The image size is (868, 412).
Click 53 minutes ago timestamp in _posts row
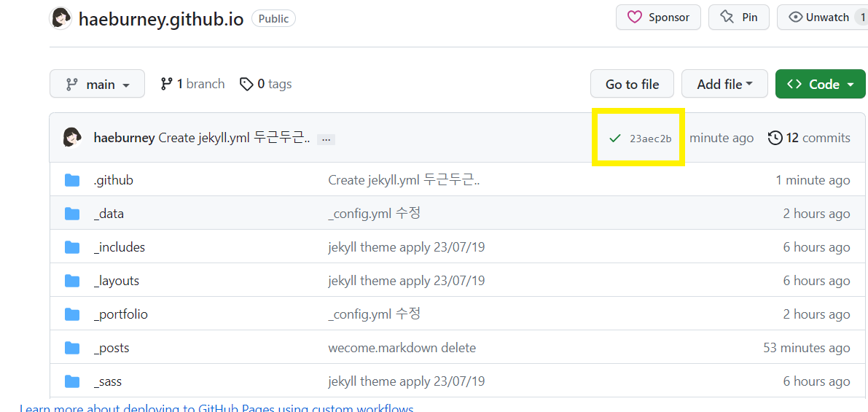click(x=807, y=349)
